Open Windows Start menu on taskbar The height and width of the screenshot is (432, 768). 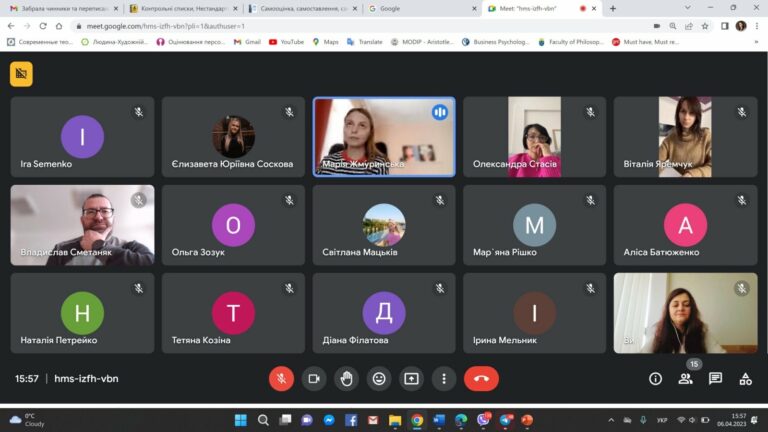click(240, 420)
